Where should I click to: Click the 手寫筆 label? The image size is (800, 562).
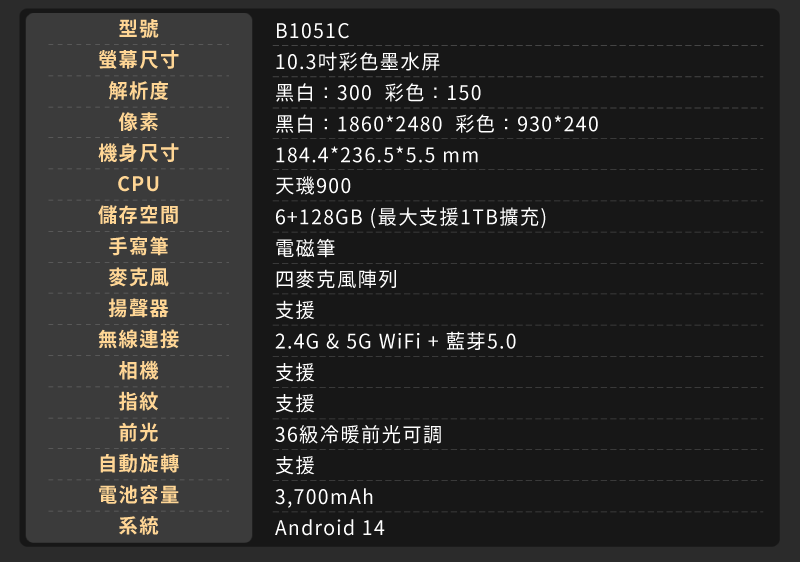pos(139,246)
